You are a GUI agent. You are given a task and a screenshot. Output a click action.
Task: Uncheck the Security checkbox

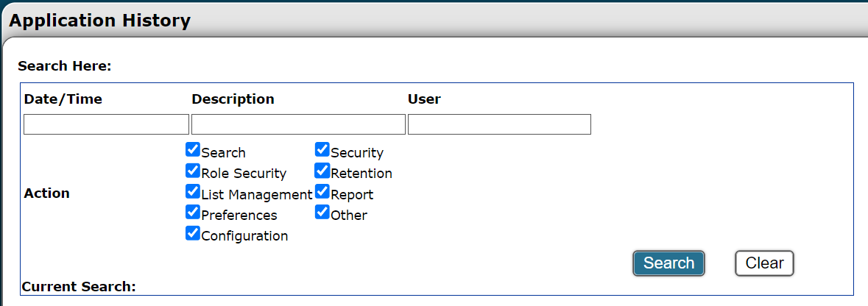tap(322, 150)
